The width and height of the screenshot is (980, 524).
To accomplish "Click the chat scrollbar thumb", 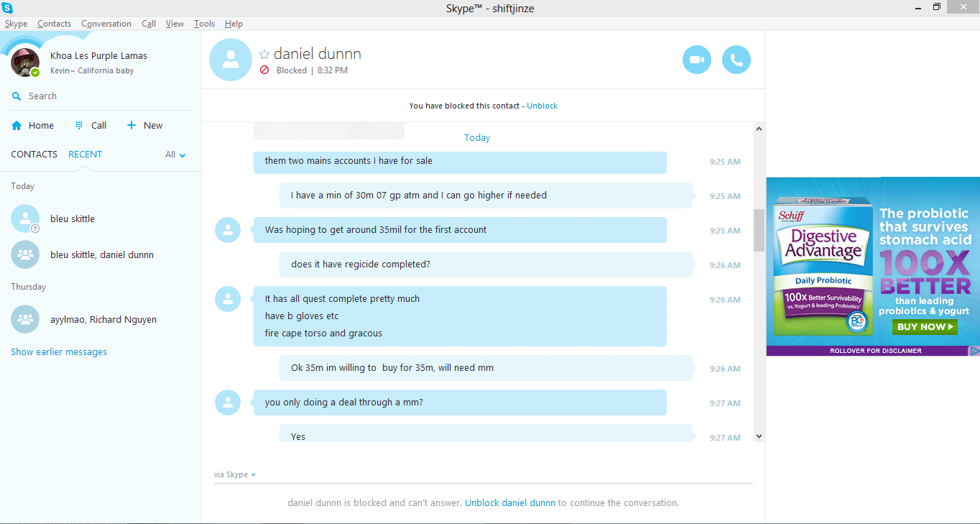I will (x=759, y=230).
